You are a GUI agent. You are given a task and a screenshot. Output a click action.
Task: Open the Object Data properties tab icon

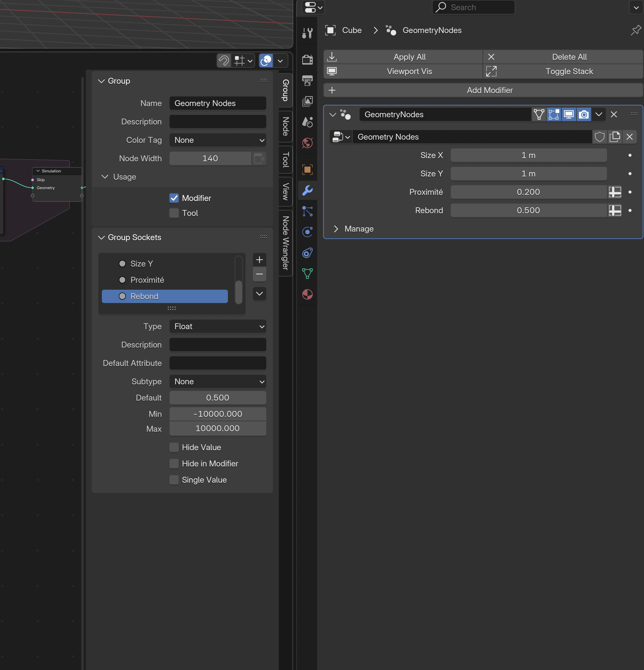(x=307, y=273)
